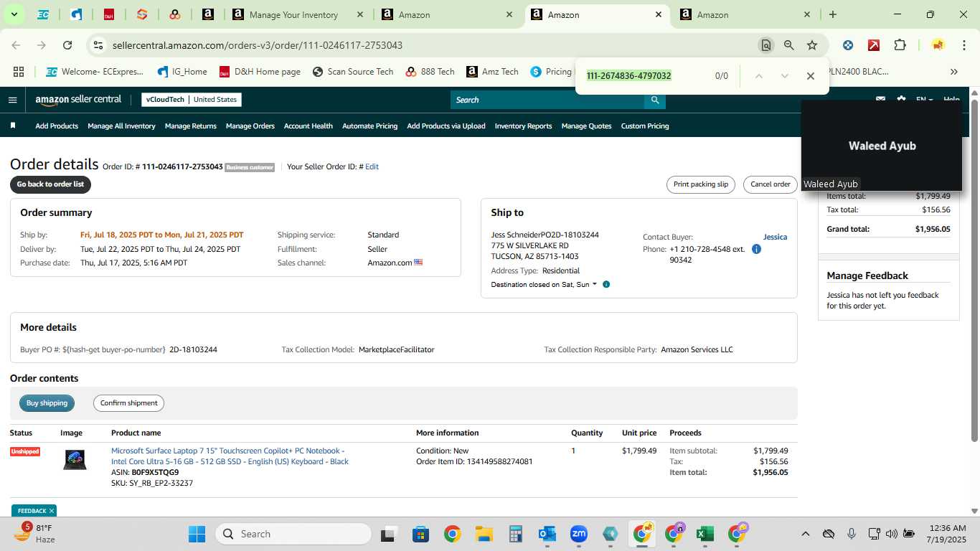Open the Calculator from the taskbar
The image size is (980, 551).
click(515, 534)
